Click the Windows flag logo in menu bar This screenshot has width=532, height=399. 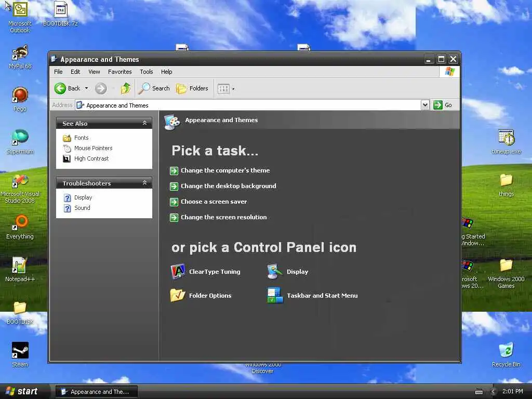449,72
